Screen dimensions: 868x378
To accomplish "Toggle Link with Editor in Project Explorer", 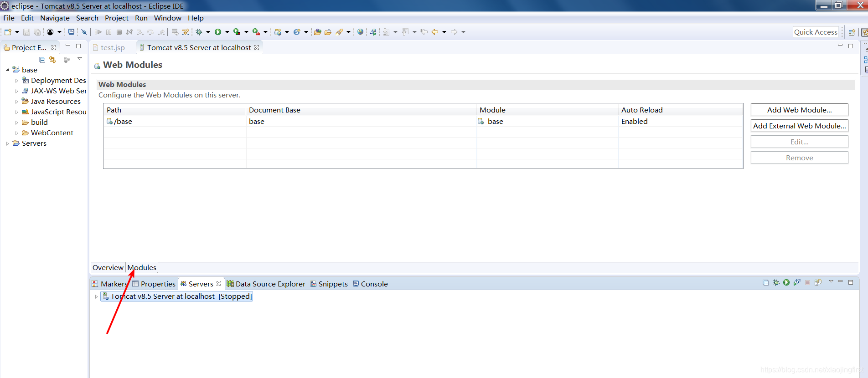I will tap(52, 60).
